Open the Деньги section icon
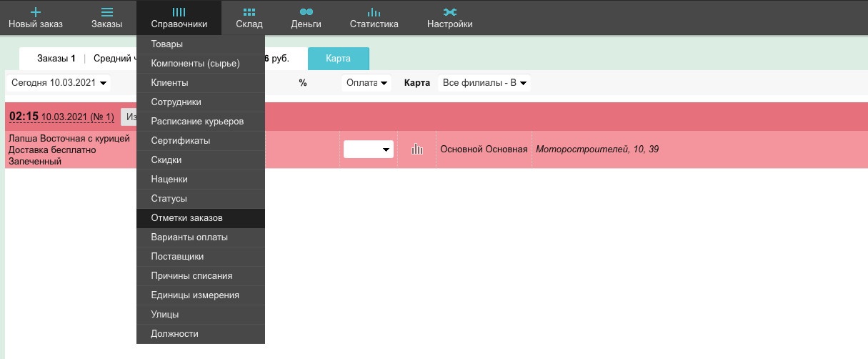The height and width of the screenshot is (359, 868). [x=306, y=12]
